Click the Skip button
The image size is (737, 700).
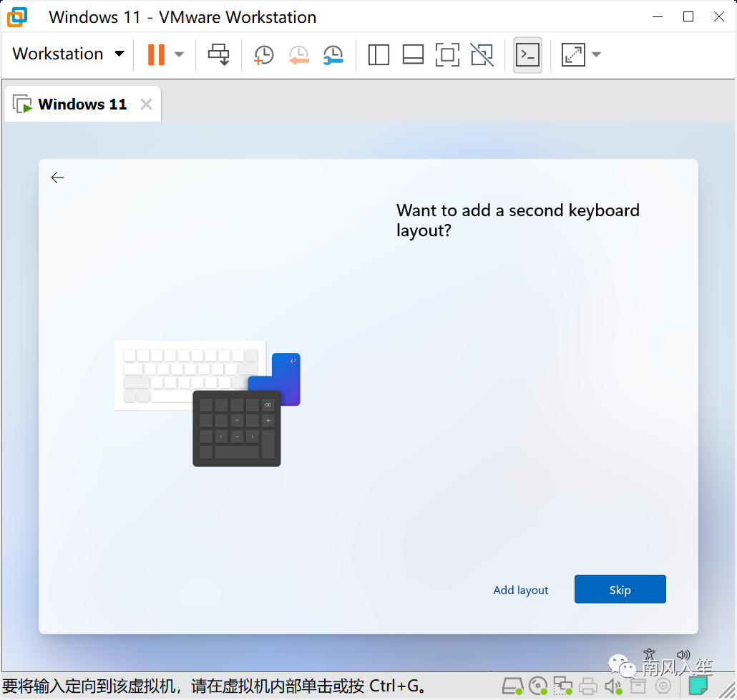(x=620, y=589)
